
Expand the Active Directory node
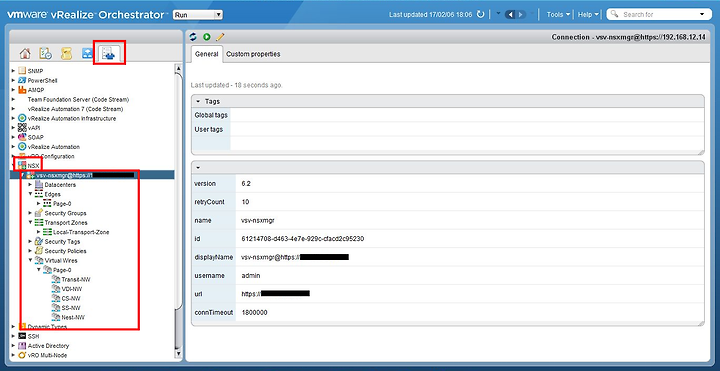[13, 346]
